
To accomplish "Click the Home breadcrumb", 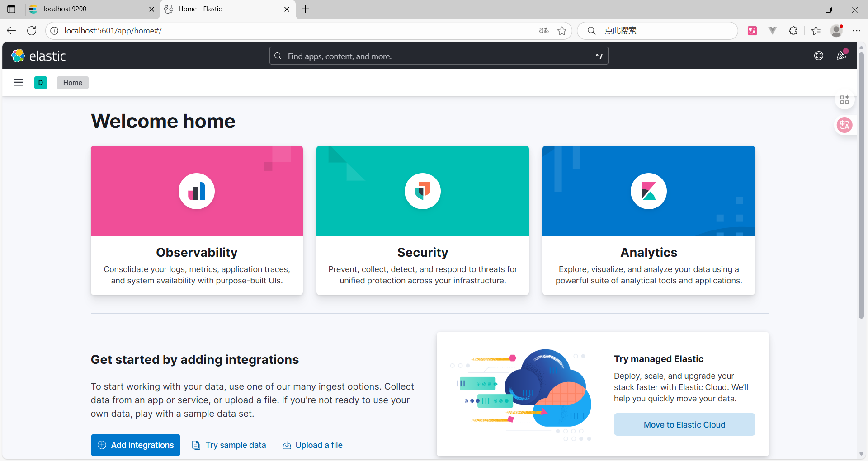I will tap(73, 83).
